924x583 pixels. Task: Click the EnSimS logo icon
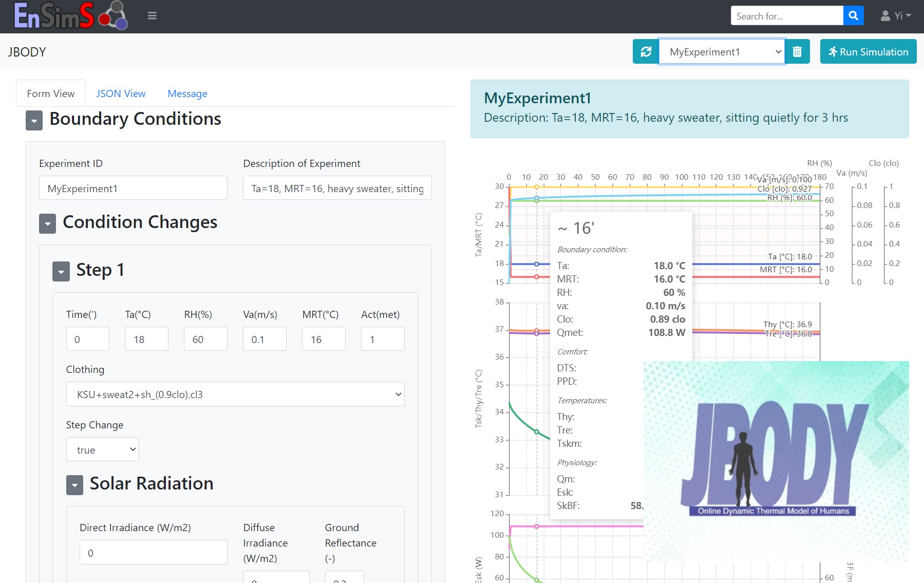click(70, 15)
